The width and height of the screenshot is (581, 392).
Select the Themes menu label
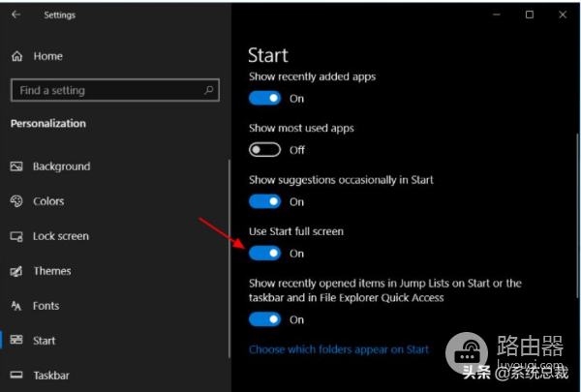coord(51,271)
